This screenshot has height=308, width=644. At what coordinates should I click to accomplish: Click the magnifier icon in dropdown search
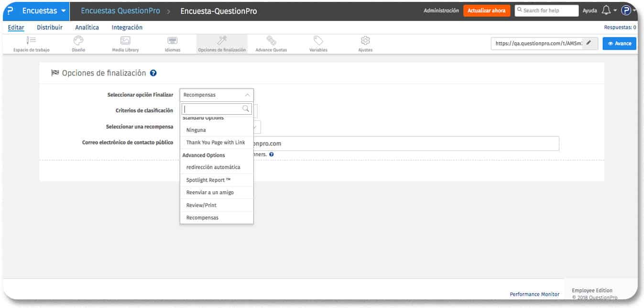click(246, 109)
